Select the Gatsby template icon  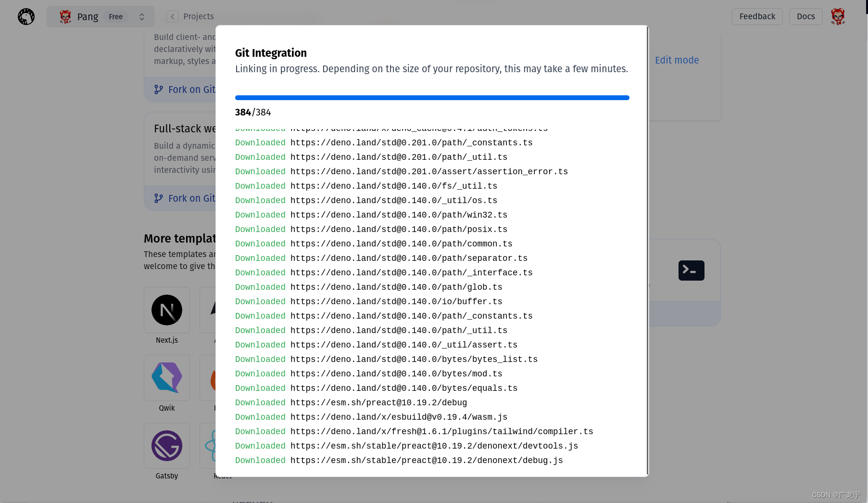[167, 446]
